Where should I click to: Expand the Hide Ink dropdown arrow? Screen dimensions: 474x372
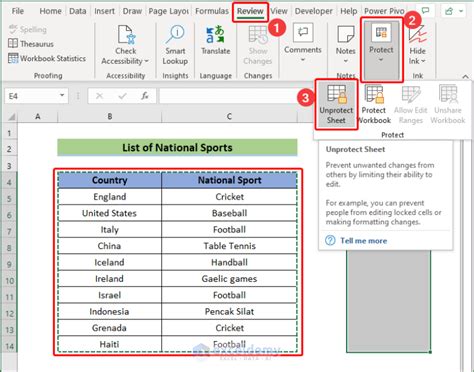[x=423, y=61]
